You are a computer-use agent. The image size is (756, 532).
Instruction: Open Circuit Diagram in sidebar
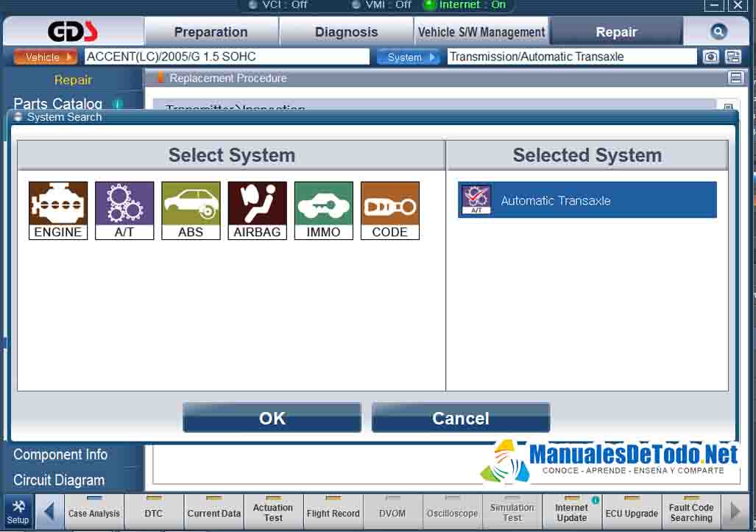click(x=59, y=480)
